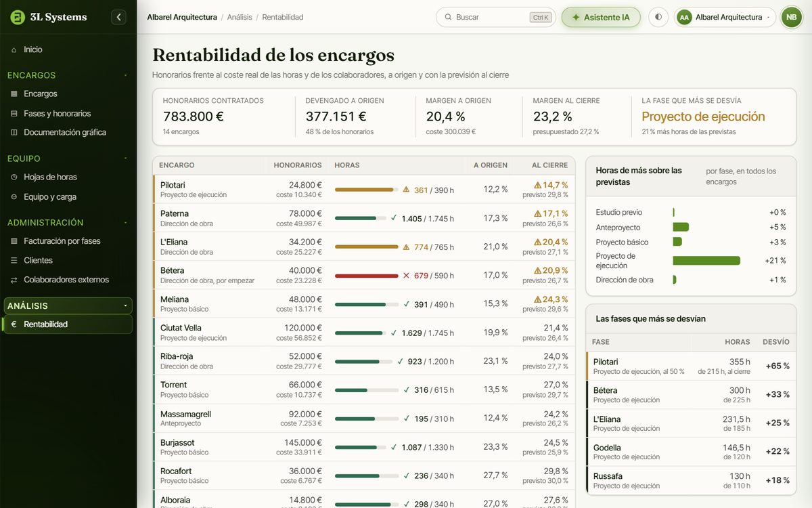Click the euro icon beside Rentabilidad
Viewport: 812px width, 508px height.
(14, 324)
